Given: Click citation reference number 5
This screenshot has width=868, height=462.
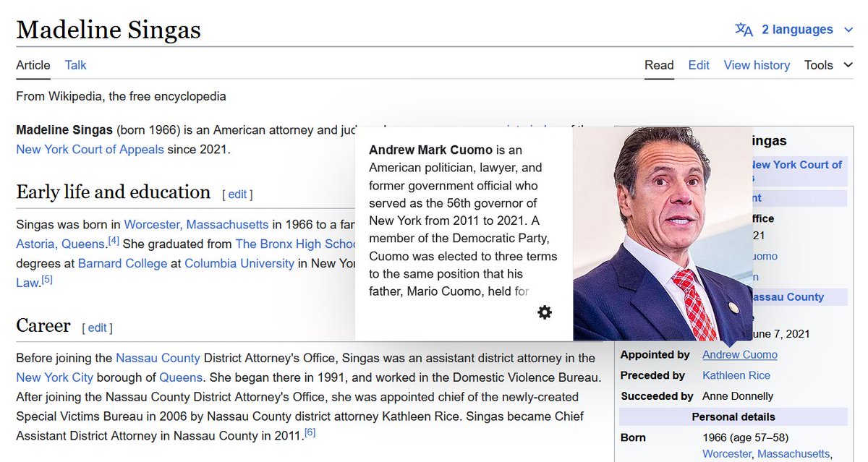Looking at the screenshot, I should (46, 279).
